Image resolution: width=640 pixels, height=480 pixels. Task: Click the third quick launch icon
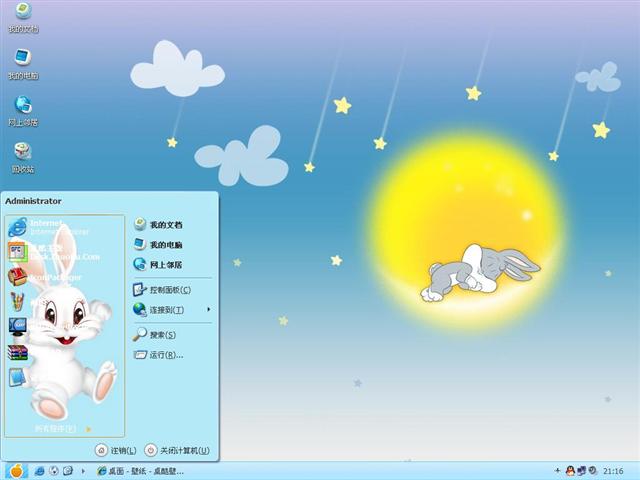pos(68,471)
